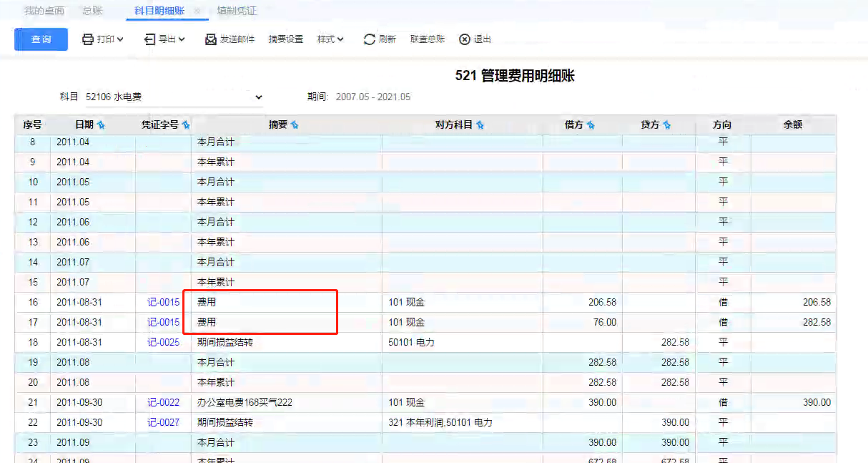Switch to the 填制凭证 tab
The width and height of the screenshot is (868, 463).
tap(237, 11)
